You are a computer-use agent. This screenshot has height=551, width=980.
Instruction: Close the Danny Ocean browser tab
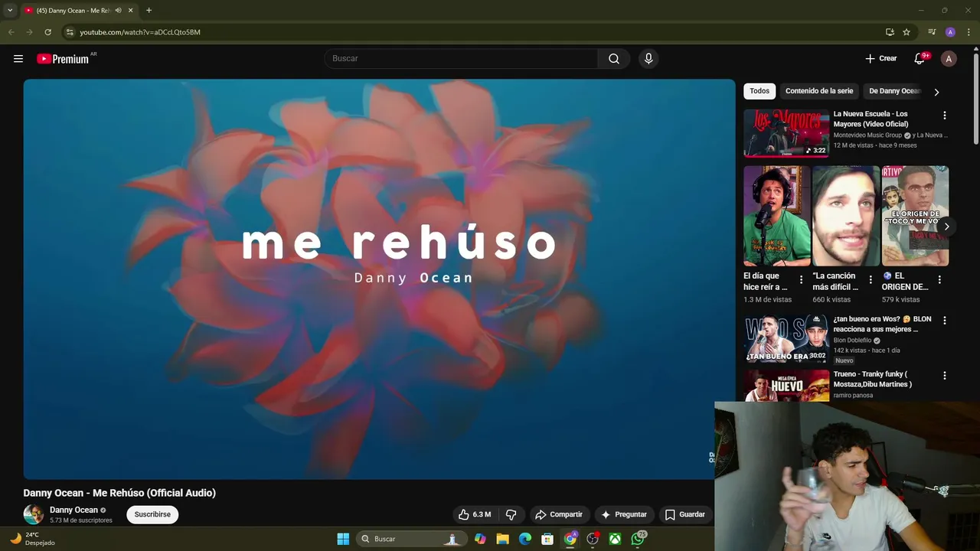[x=130, y=11]
